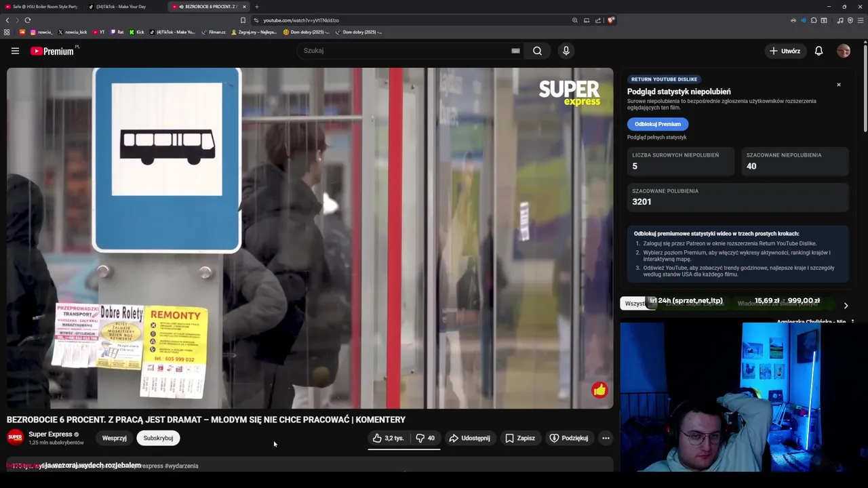The image size is (868, 488).
Task: Open the Kick bookmark
Action: pyautogui.click(x=136, y=32)
